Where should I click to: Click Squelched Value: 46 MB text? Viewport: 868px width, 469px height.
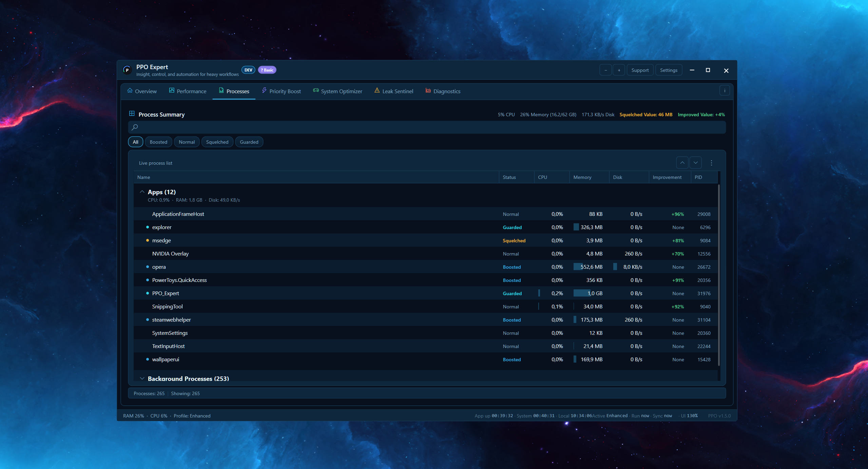[646, 115]
